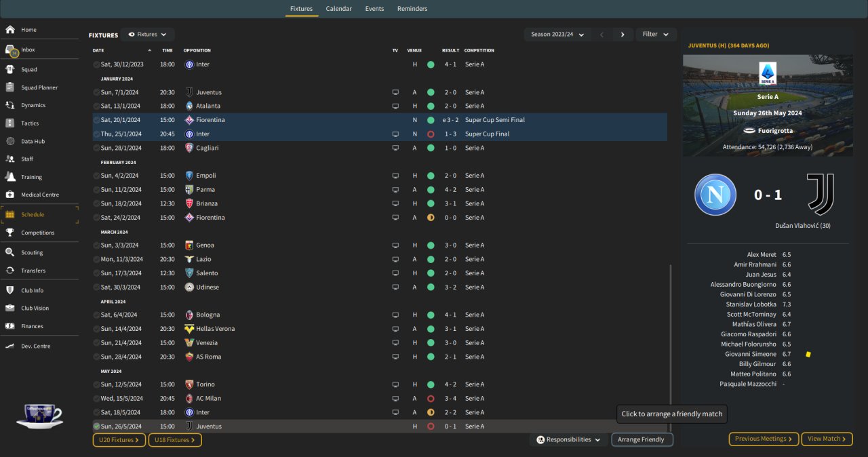Open the Staff icon
This screenshot has height=457, width=868.
(10, 159)
